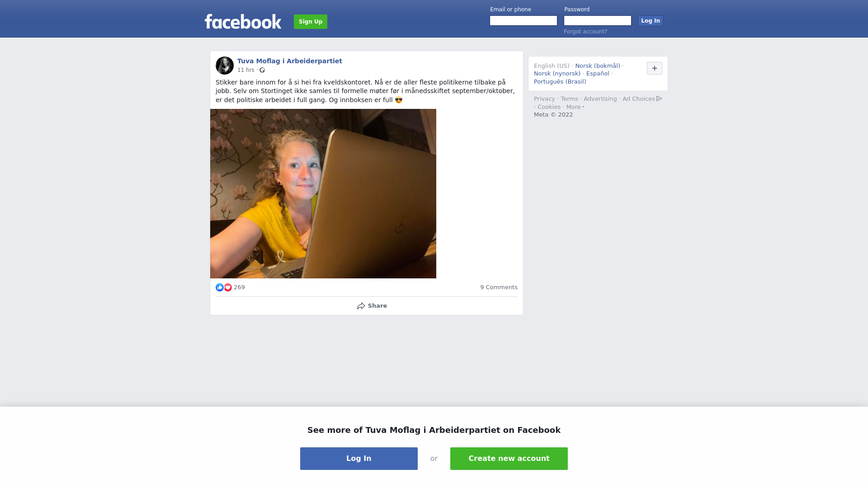
Task: Open the Tuva Moflag profile picture
Action: pyautogui.click(x=225, y=66)
